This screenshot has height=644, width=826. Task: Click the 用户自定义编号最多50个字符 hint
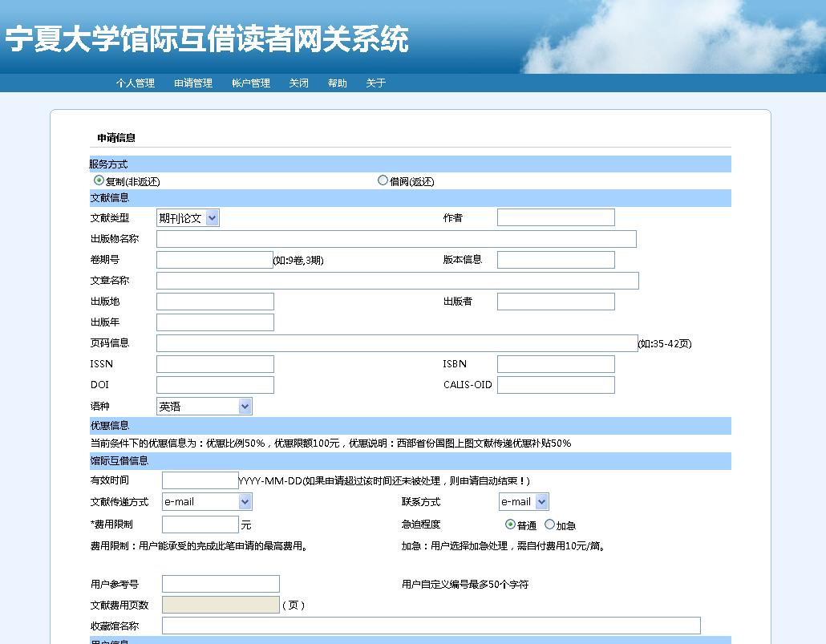[465, 585]
